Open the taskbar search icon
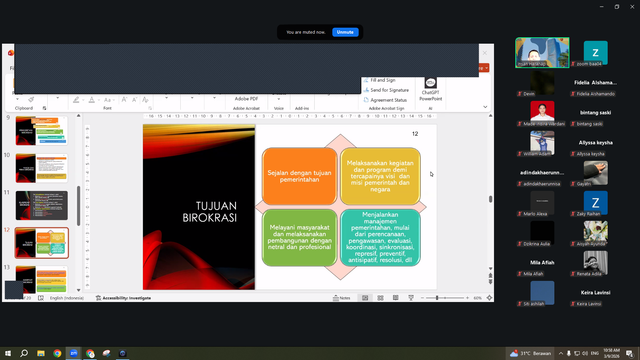This screenshot has height=360, width=640. [x=24, y=353]
